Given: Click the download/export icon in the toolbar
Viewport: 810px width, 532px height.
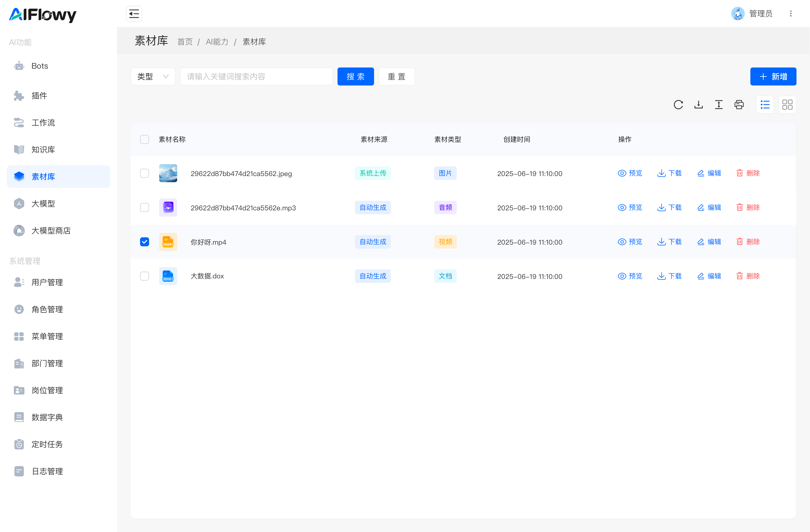Looking at the screenshot, I should pos(698,105).
